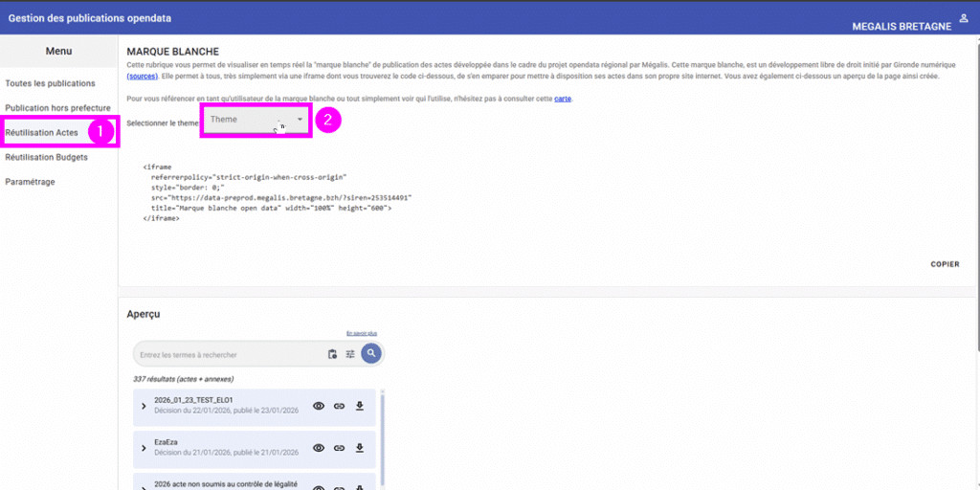Expand the EzaEza result row
This screenshot has height=490, width=980.
[x=144, y=448]
